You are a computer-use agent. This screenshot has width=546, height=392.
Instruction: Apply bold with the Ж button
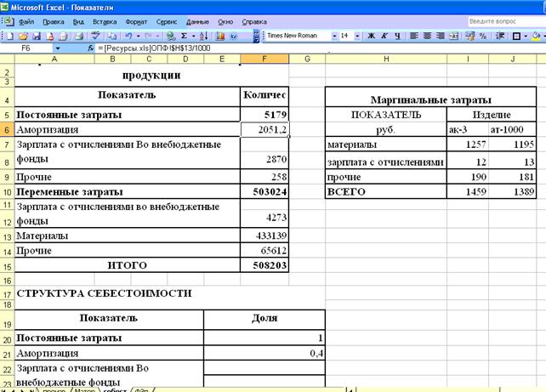[371, 36]
